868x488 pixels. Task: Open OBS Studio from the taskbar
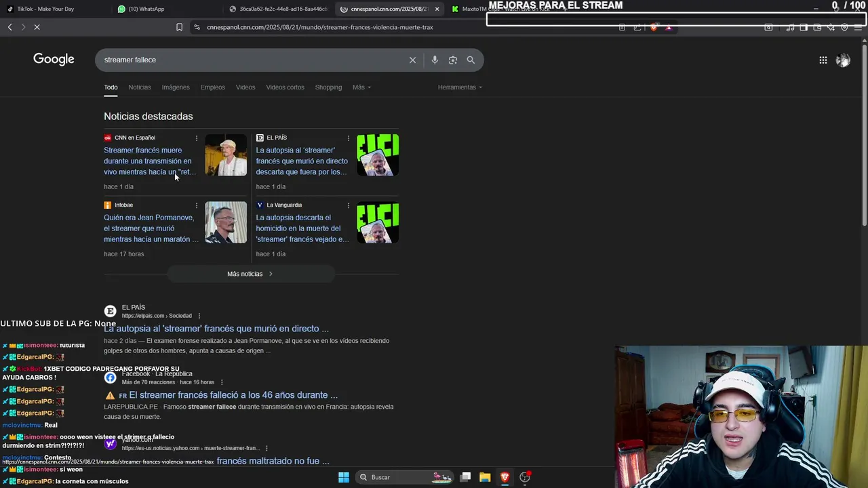click(x=525, y=477)
